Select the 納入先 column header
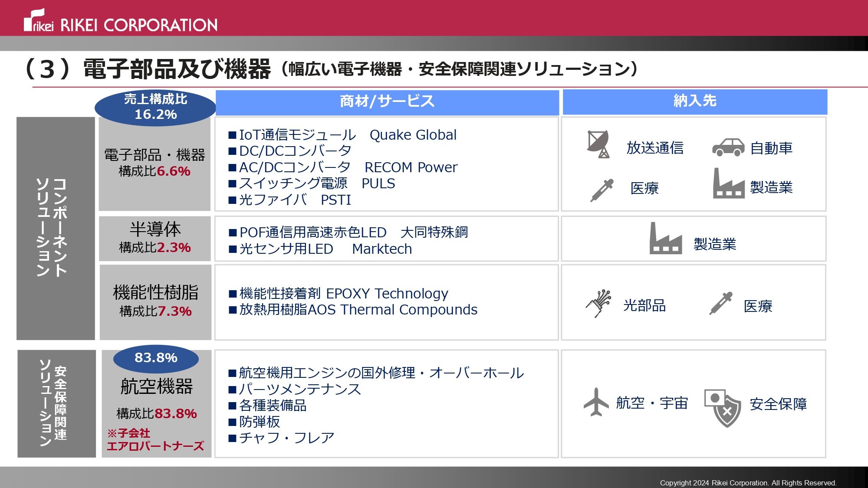This screenshot has width=868, height=488. click(x=695, y=102)
